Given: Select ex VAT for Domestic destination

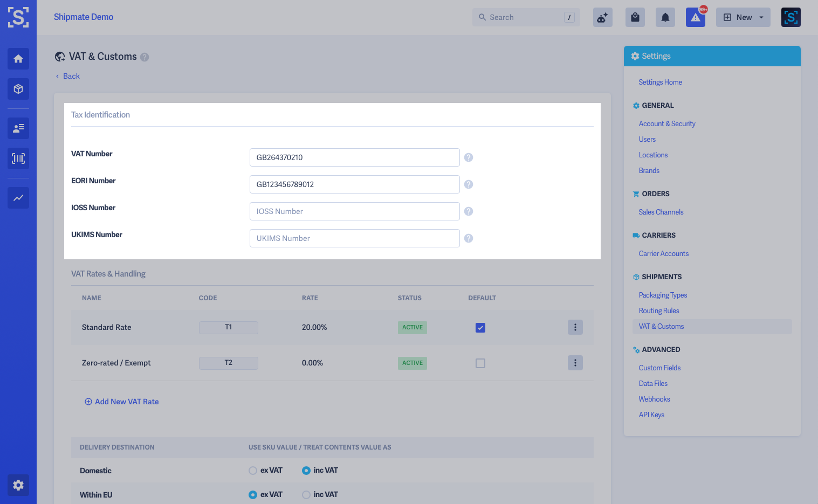Looking at the screenshot, I should (x=253, y=471).
